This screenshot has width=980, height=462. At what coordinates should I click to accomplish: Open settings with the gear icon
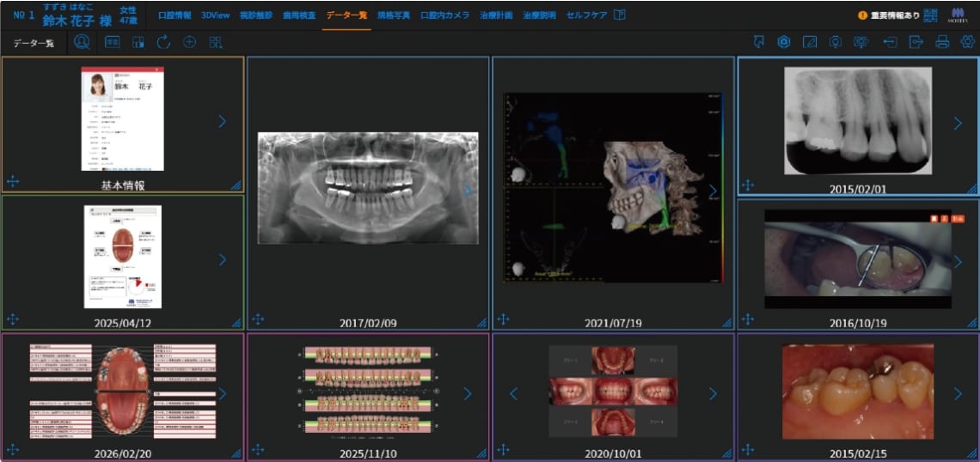(x=967, y=42)
